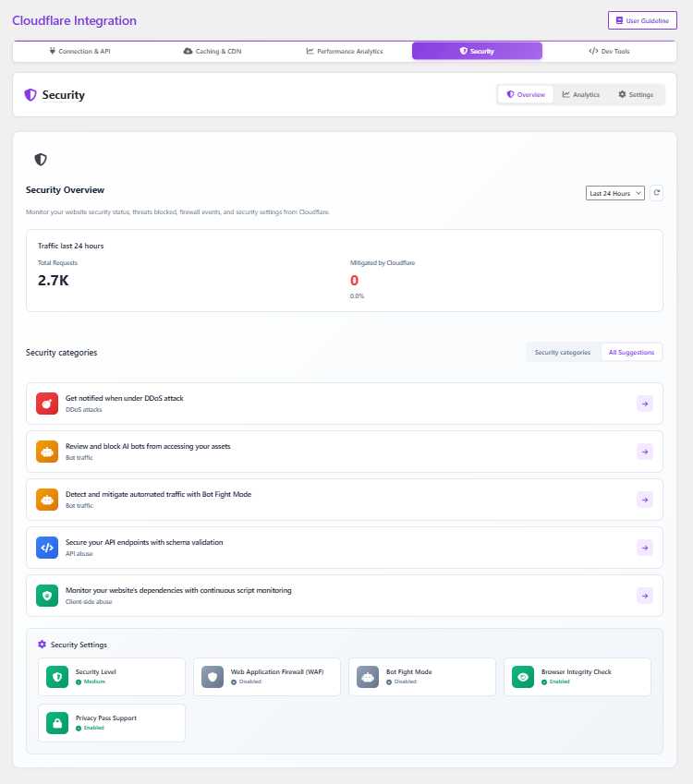
Task: Click the blue code icon for API schema validation
Action: pyautogui.click(x=47, y=548)
